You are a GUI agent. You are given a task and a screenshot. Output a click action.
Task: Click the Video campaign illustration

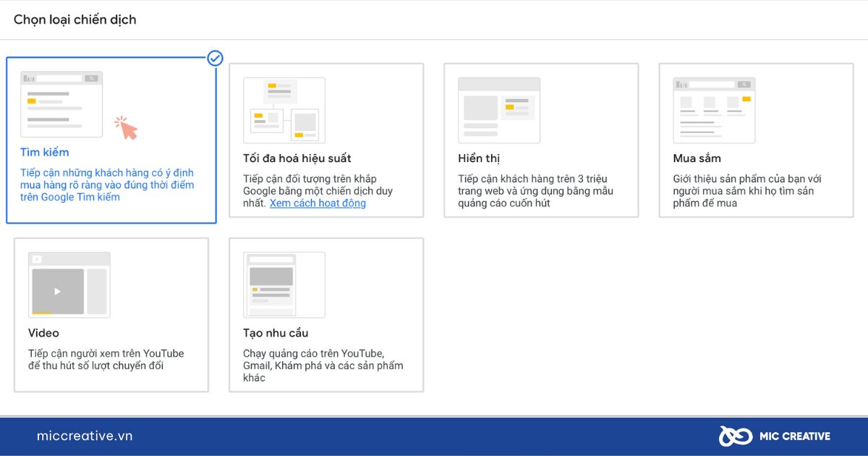coord(69,284)
